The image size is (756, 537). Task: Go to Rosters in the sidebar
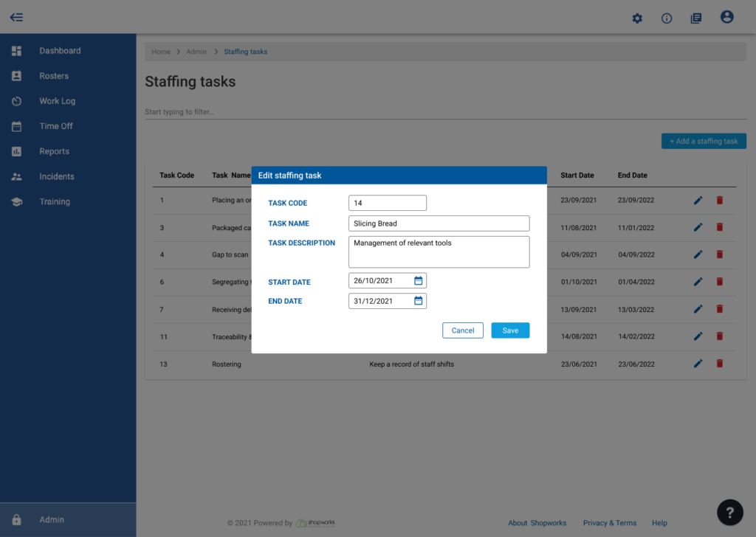(x=54, y=76)
